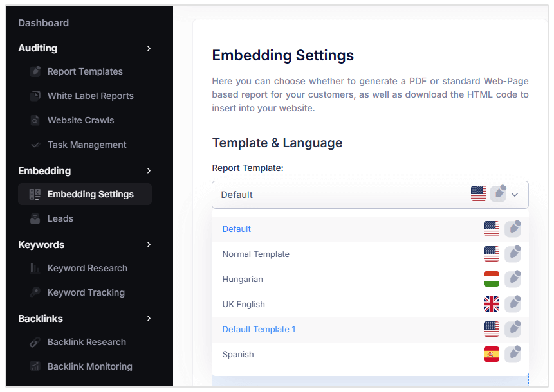
Task: Expand the Auditing section chevron
Action: tap(149, 48)
